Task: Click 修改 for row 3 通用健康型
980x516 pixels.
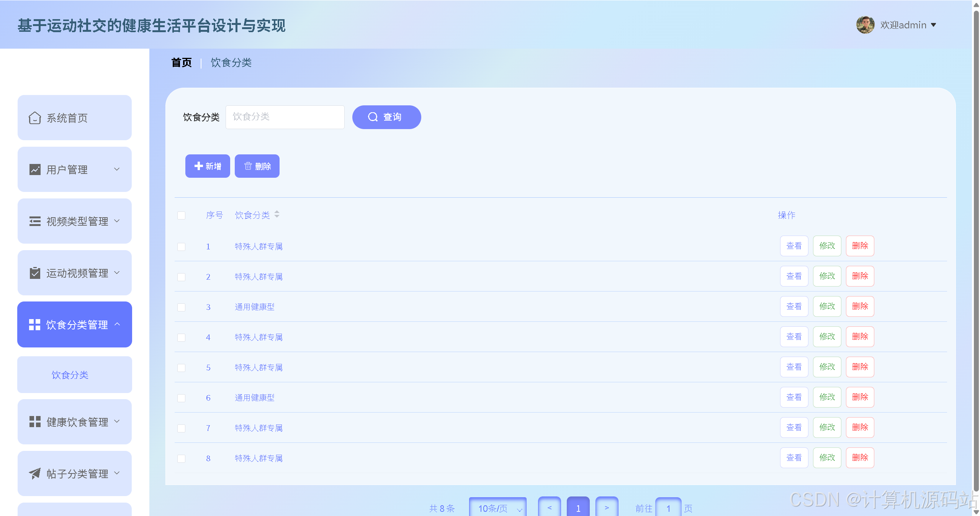Action: (x=827, y=306)
